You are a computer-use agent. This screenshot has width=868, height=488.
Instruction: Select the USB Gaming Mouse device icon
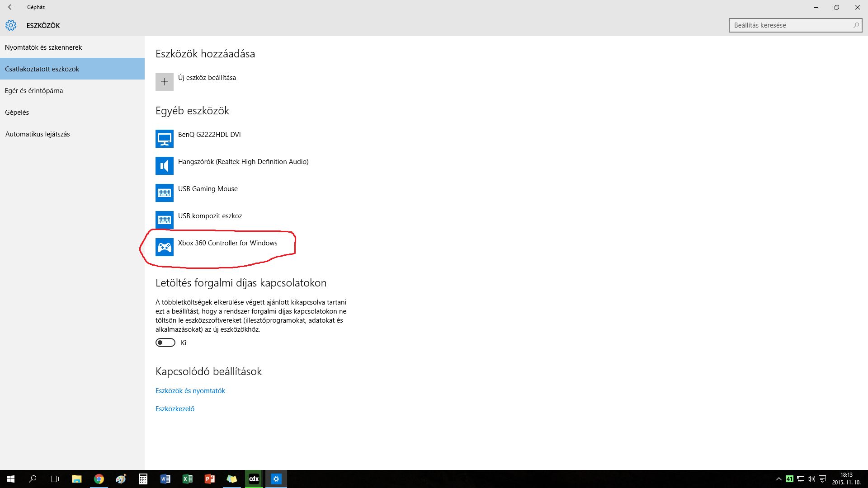tap(165, 193)
